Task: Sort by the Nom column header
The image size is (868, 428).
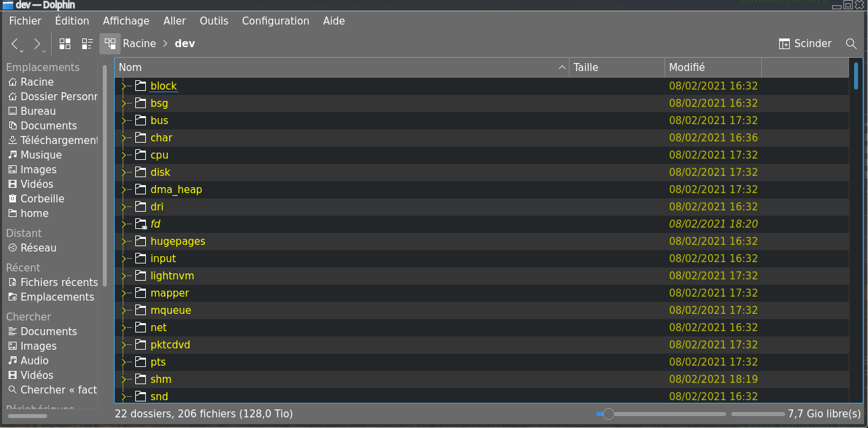Action: pyautogui.click(x=342, y=68)
